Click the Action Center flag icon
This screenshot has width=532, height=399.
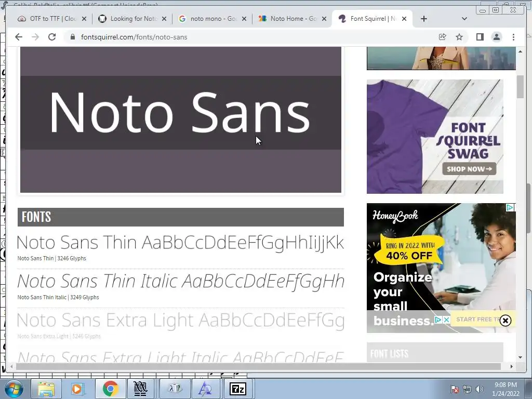pyautogui.click(x=454, y=389)
